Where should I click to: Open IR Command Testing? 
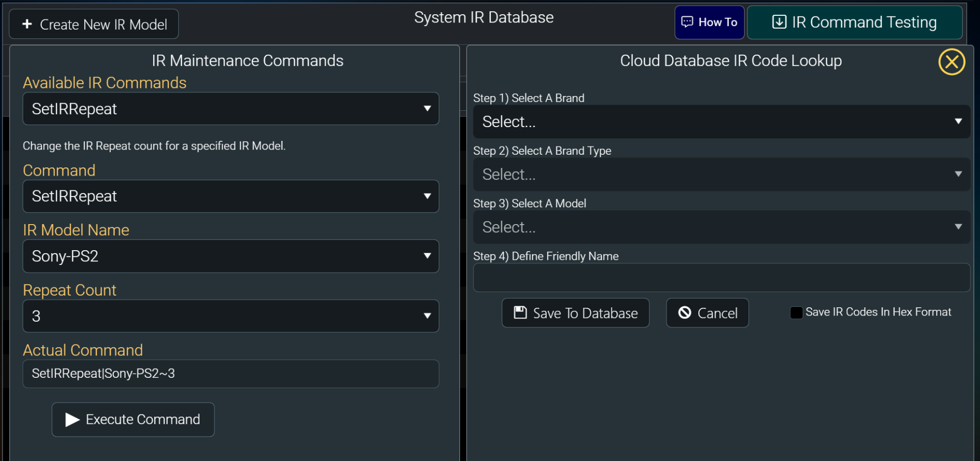click(x=854, y=22)
